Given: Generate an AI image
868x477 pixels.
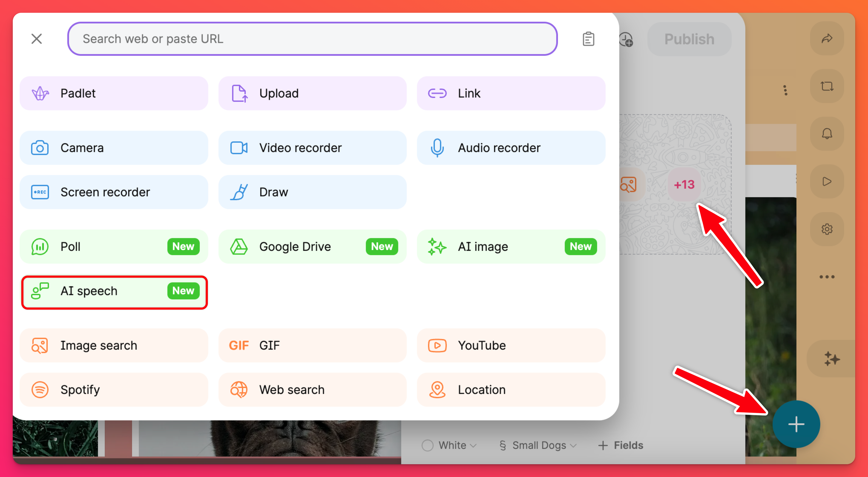Looking at the screenshot, I should (x=511, y=247).
